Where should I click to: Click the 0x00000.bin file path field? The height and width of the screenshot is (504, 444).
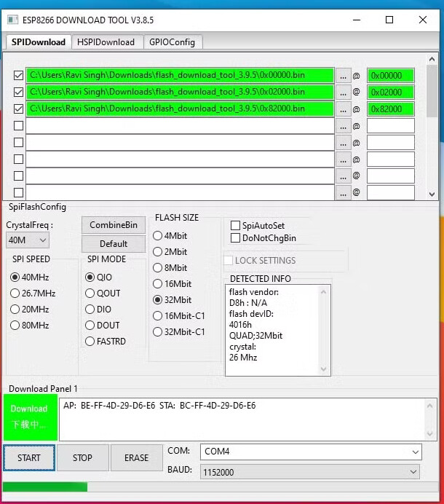180,76
